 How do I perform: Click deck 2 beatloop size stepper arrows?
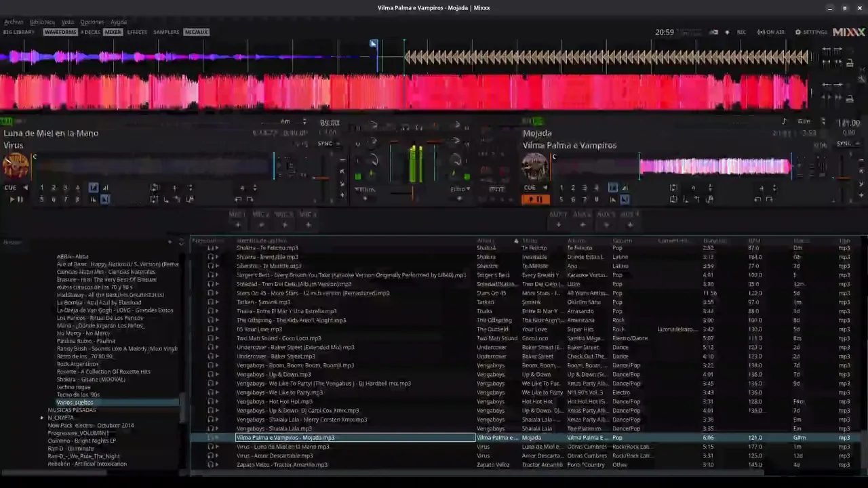tap(709, 188)
